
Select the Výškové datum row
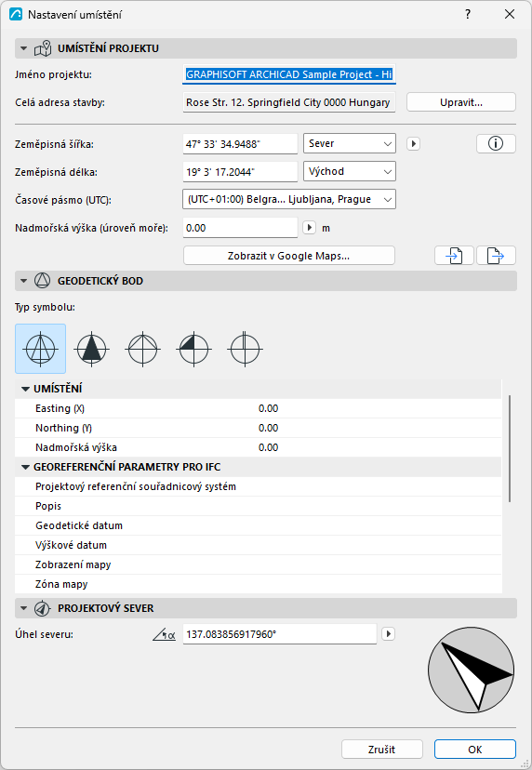point(259,545)
